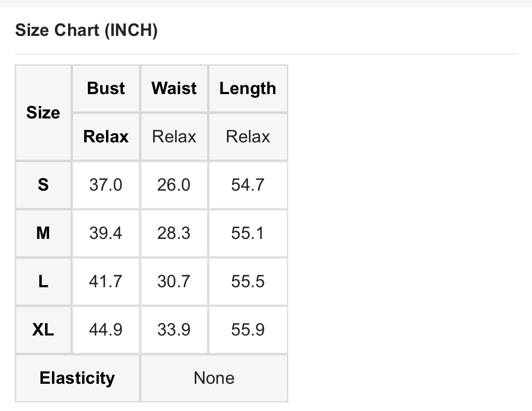
Task: Click the Length column header
Action: (248, 88)
